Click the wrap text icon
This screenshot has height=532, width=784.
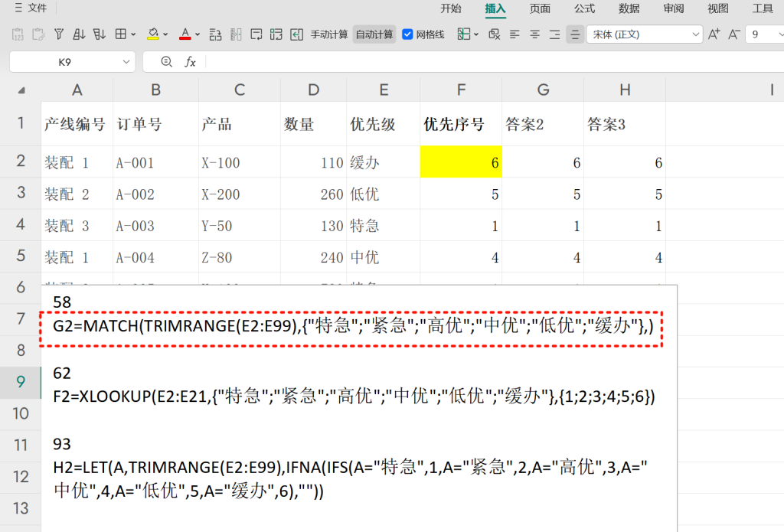coord(256,34)
